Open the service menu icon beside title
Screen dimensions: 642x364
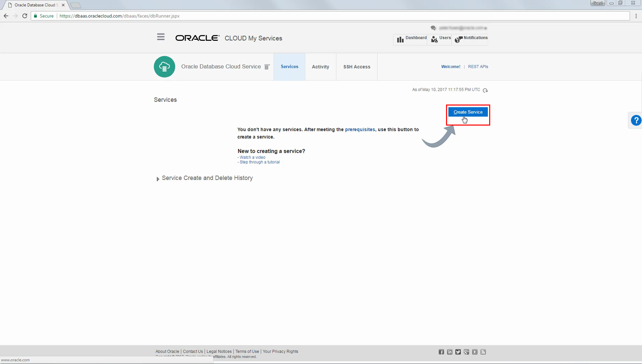tap(267, 67)
